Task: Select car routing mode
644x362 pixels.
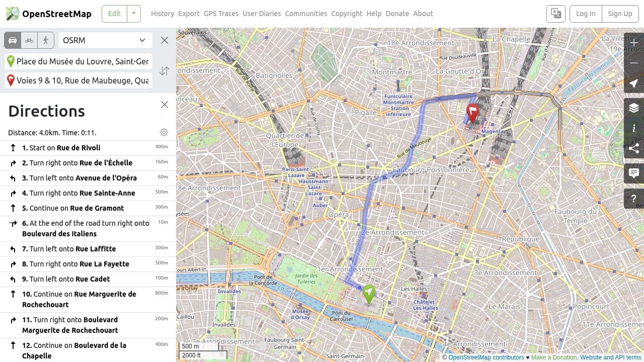Action: click(x=13, y=40)
